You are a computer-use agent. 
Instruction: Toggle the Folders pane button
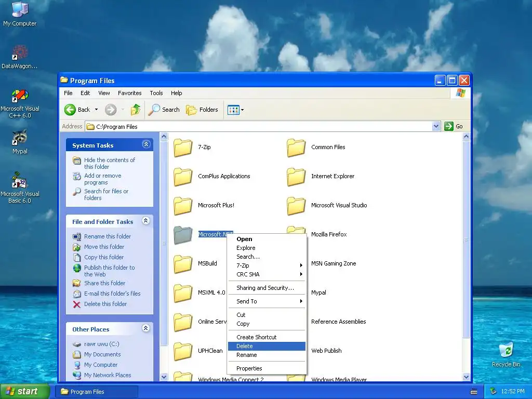(202, 110)
